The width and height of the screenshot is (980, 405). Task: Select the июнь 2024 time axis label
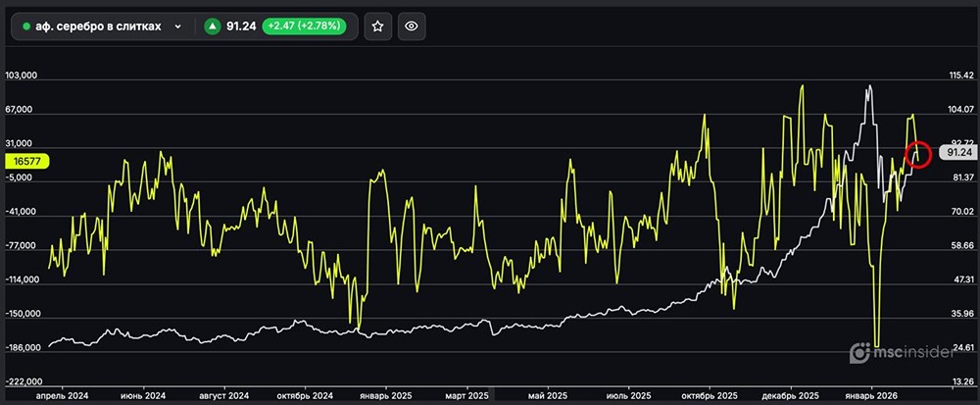coord(144,396)
